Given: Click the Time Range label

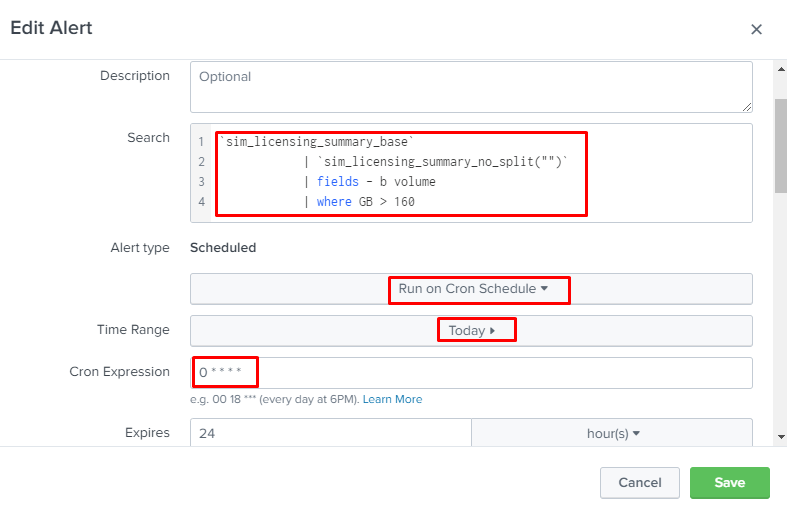Looking at the screenshot, I should 133,330.
